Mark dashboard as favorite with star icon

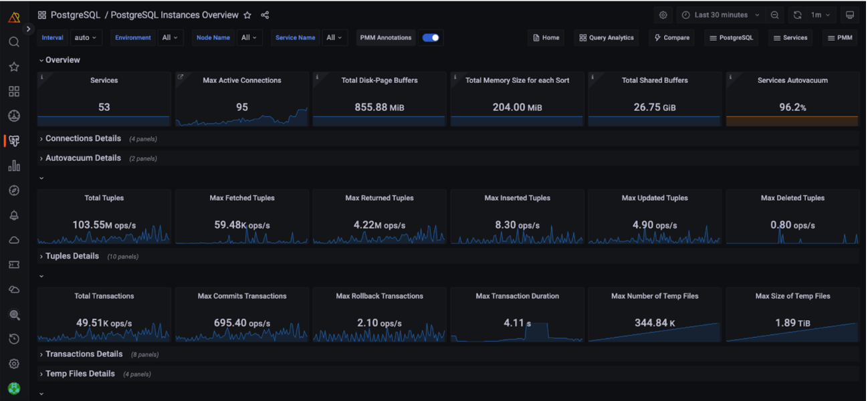click(247, 15)
